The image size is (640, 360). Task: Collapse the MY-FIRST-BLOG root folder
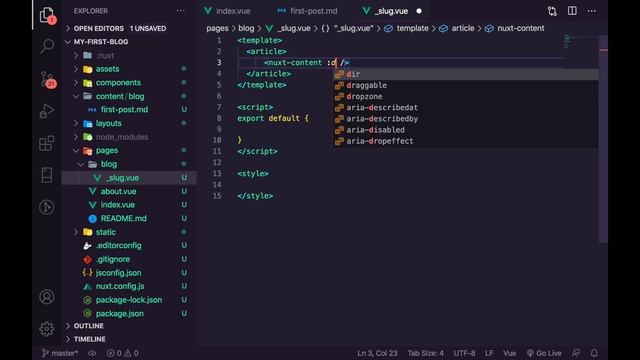(97, 42)
